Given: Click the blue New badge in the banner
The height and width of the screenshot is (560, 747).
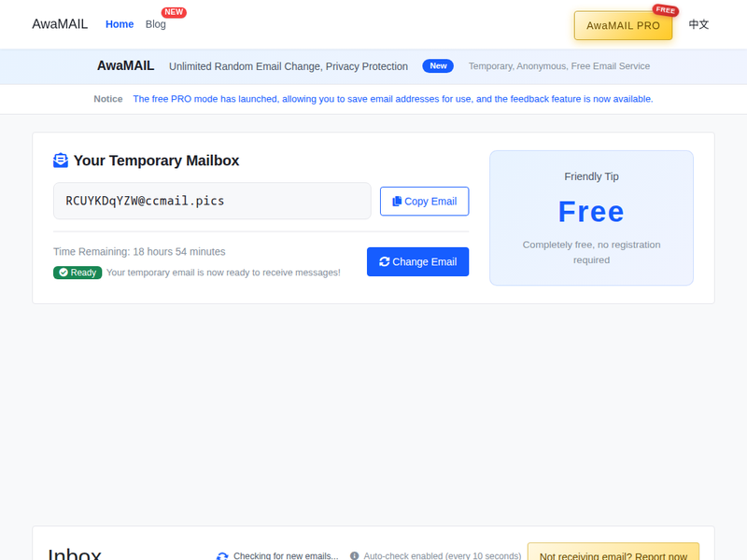Looking at the screenshot, I should click(438, 66).
